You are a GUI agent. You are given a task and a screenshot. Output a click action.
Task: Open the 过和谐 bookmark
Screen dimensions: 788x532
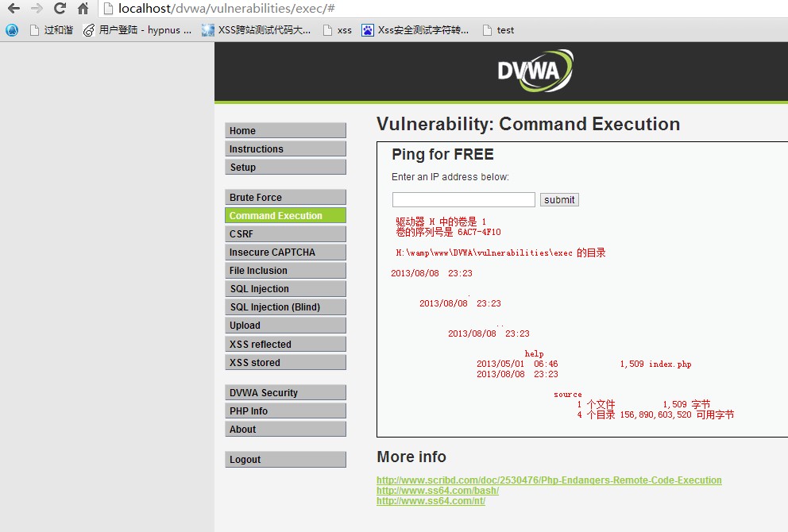[x=52, y=30]
